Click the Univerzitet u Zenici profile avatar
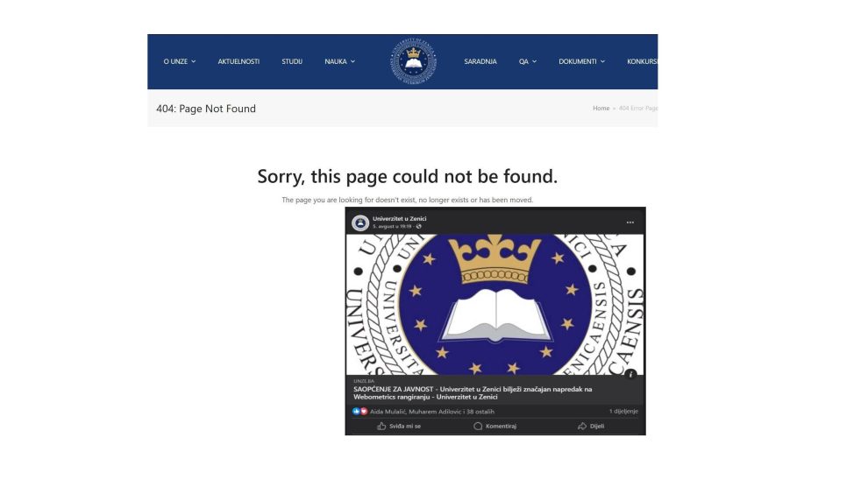Viewport: 868px width, 487px height. pos(360,222)
